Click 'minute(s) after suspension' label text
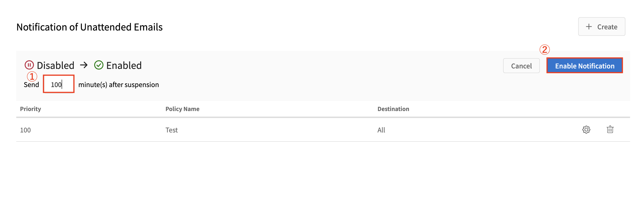644x216 pixels. pos(119,84)
